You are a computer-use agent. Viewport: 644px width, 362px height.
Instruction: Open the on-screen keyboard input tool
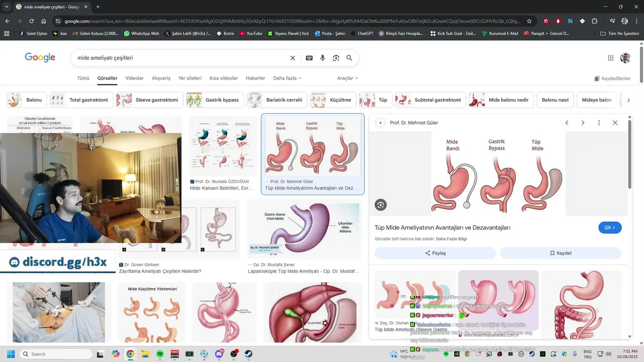[x=309, y=58]
